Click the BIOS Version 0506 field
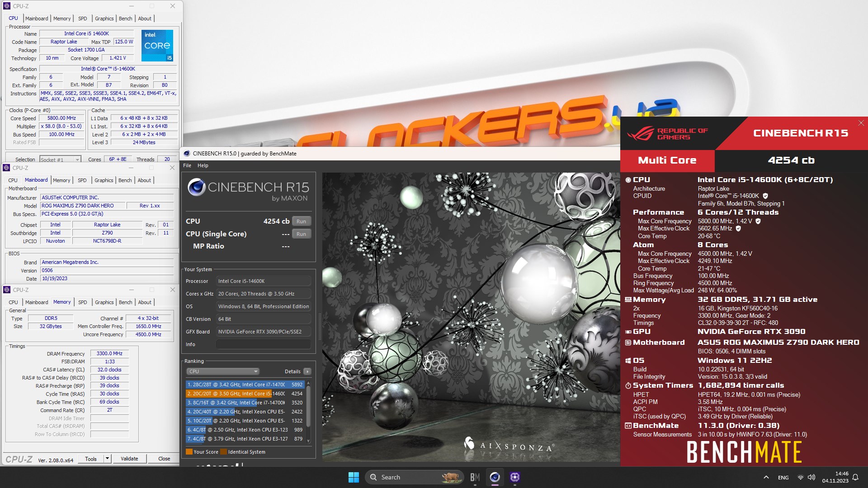Image resolution: width=868 pixels, height=488 pixels. pyautogui.click(x=107, y=271)
